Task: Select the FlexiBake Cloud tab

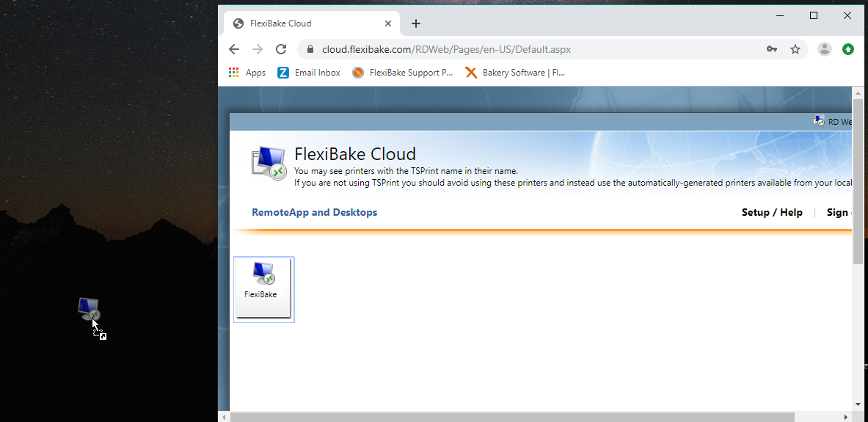Action: point(310,23)
